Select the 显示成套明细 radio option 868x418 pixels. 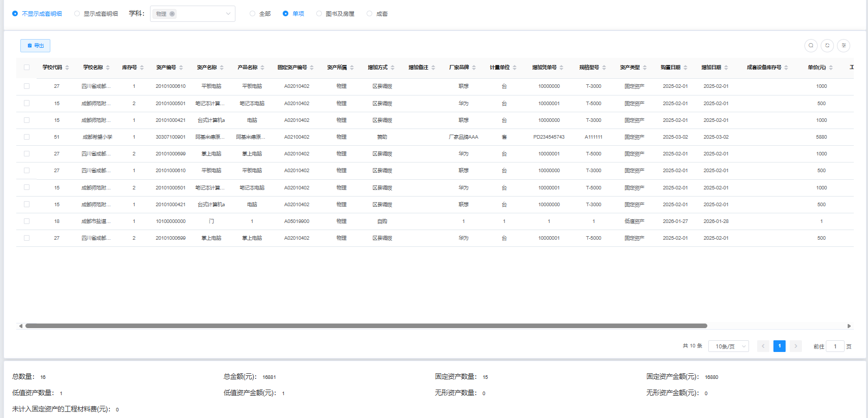tap(77, 14)
